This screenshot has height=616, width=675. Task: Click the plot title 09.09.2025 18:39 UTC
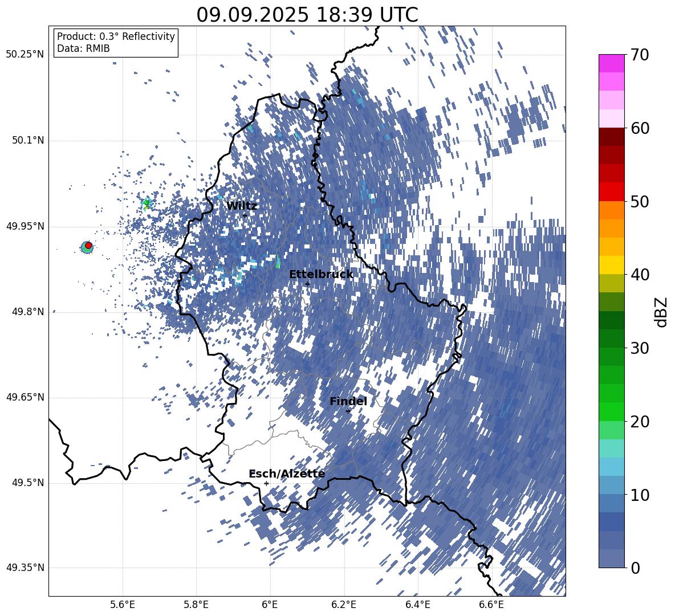pyautogui.click(x=307, y=15)
